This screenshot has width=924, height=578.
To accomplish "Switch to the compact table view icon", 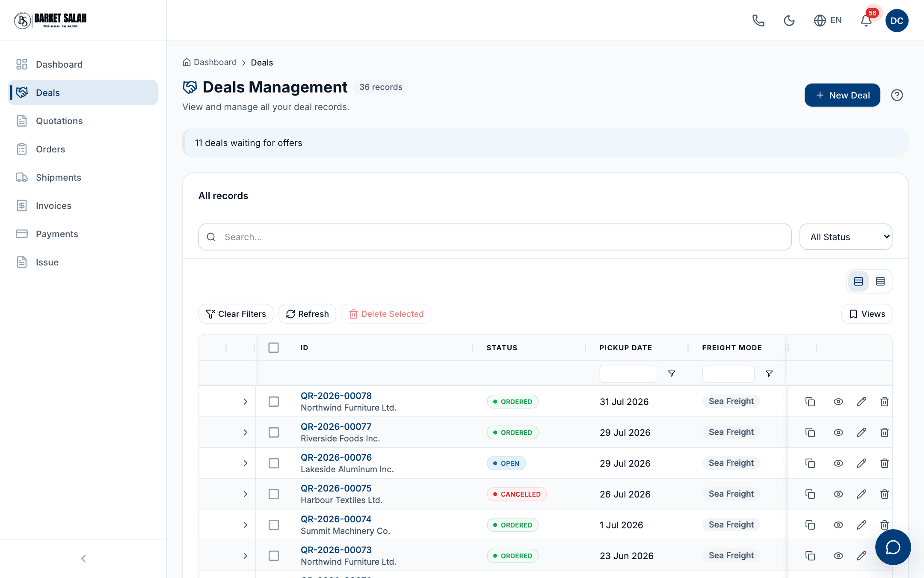I will click(880, 281).
